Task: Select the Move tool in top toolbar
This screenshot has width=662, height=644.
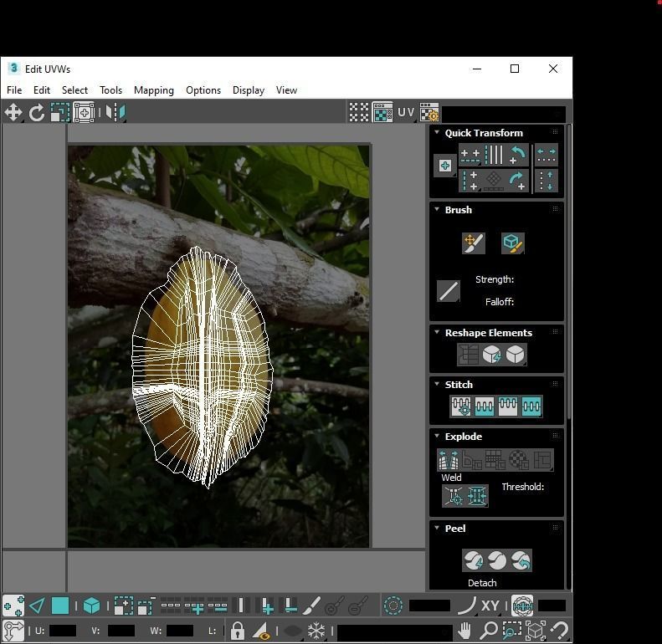Action: (13, 113)
